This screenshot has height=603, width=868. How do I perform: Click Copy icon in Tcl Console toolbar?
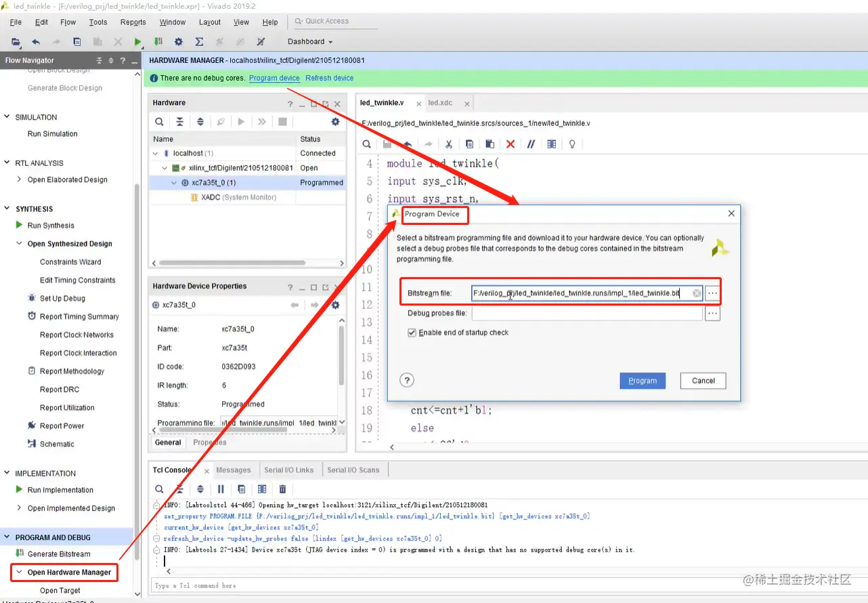pyautogui.click(x=242, y=489)
